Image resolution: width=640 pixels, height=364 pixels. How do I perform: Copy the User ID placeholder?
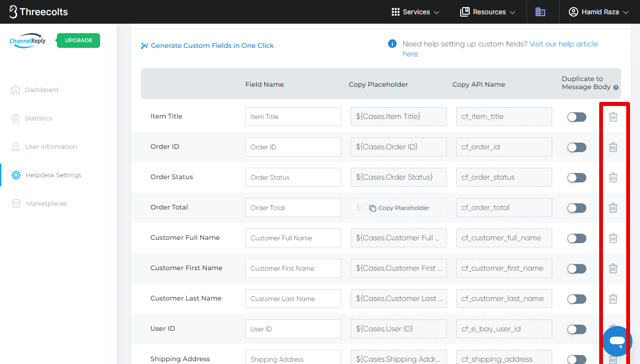(x=399, y=329)
